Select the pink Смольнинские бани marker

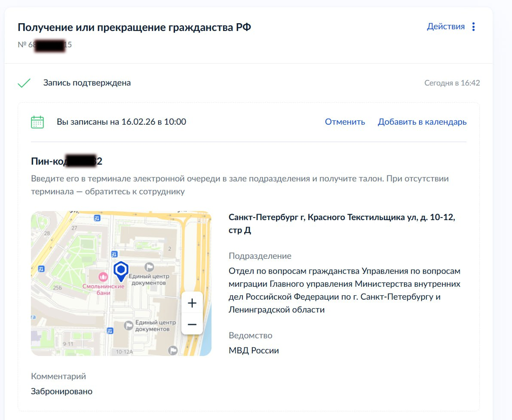[103, 277]
